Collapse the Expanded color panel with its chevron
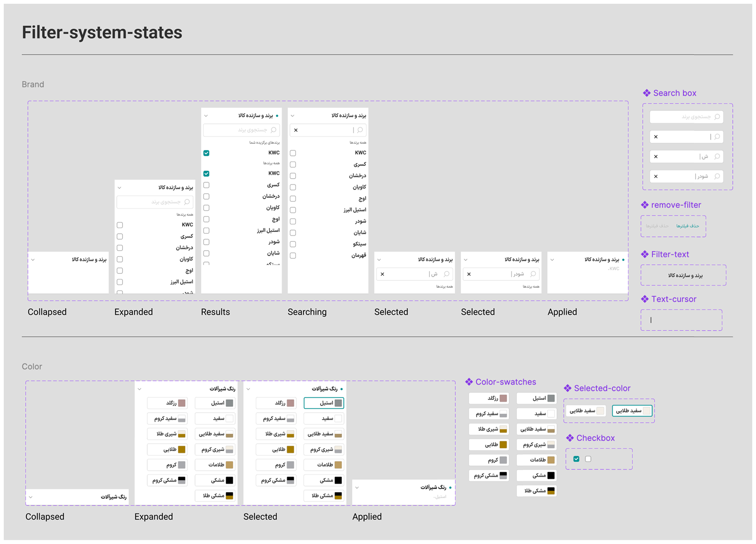Viewport: 756px width, 544px height. coord(139,389)
